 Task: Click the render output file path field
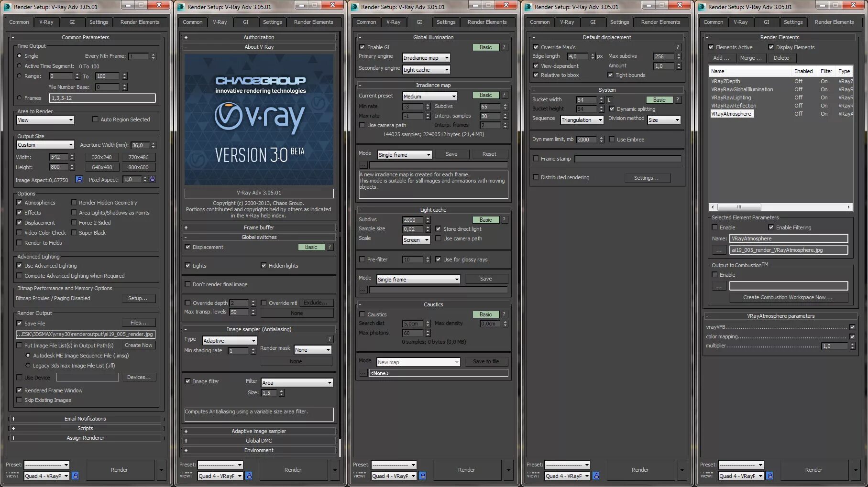tap(86, 334)
